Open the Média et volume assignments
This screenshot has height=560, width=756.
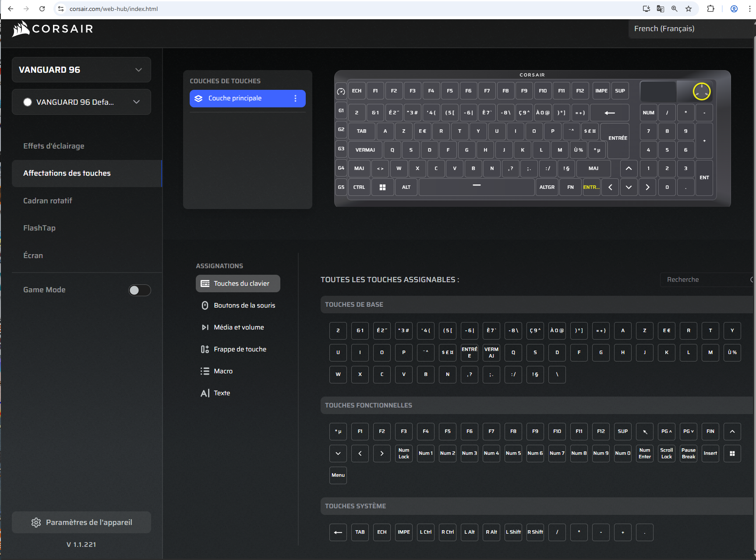point(239,327)
